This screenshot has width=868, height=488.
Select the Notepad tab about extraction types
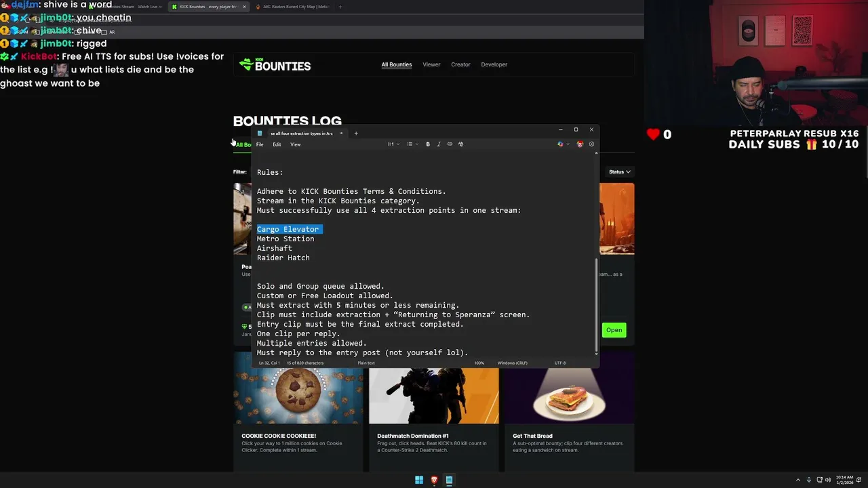pyautogui.click(x=301, y=134)
